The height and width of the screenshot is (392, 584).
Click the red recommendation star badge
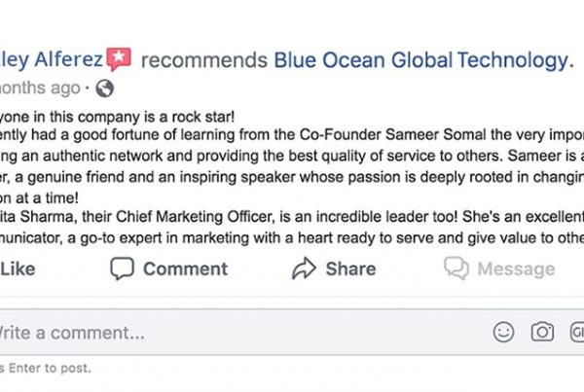pyautogui.click(x=119, y=58)
